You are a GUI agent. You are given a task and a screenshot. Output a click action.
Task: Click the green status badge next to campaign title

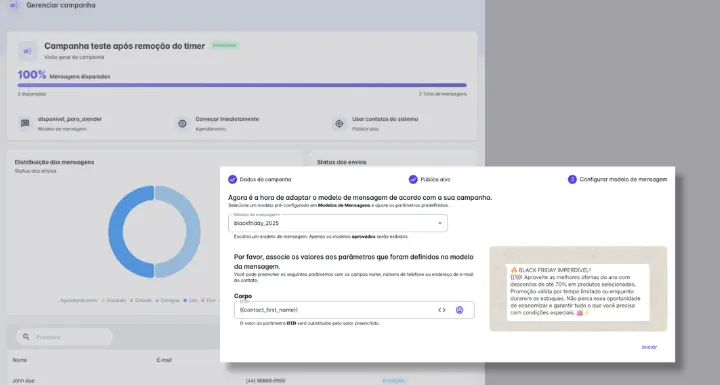[x=225, y=45]
